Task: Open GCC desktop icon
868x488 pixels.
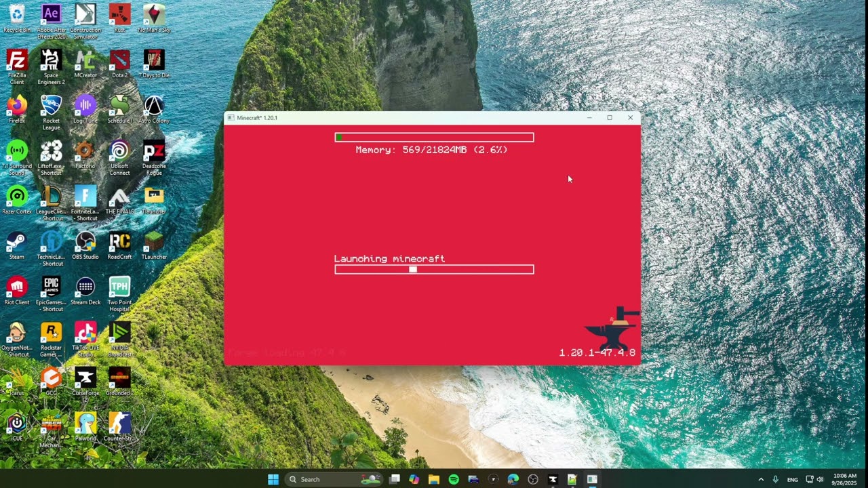Action: pos(52,382)
